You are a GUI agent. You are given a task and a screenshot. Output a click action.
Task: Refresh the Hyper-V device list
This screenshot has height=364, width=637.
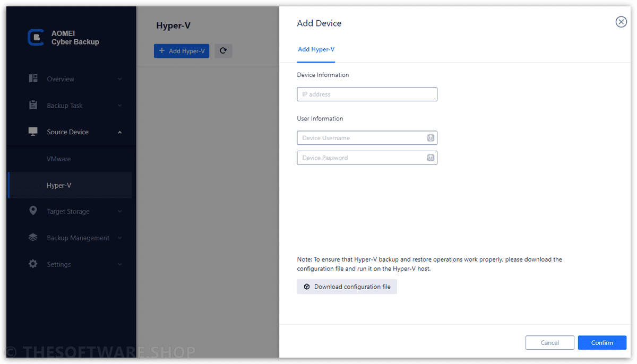coord(223,51)
